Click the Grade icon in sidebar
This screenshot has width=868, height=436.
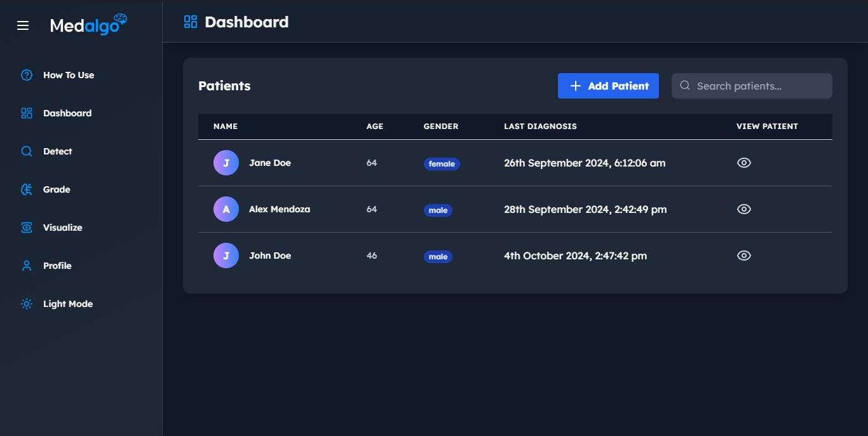[x=27, y=189]
